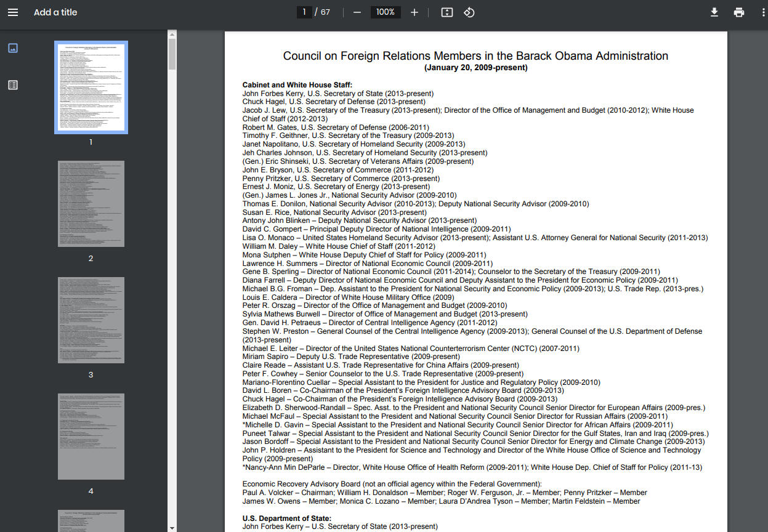Click the 'William M. Daley' line
The width and height of the screenshot is (768, 532).
pyautogui.click(x=339, y=246)
